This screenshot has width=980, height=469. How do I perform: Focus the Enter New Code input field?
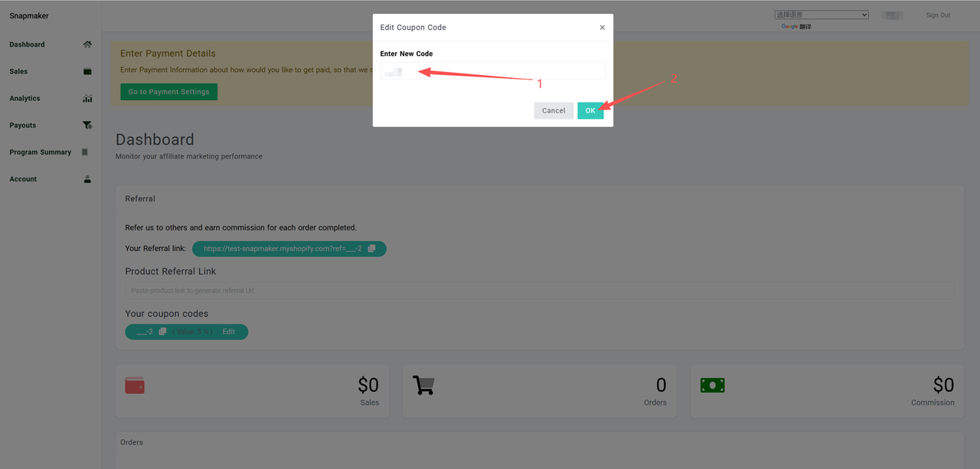[493, 71]
